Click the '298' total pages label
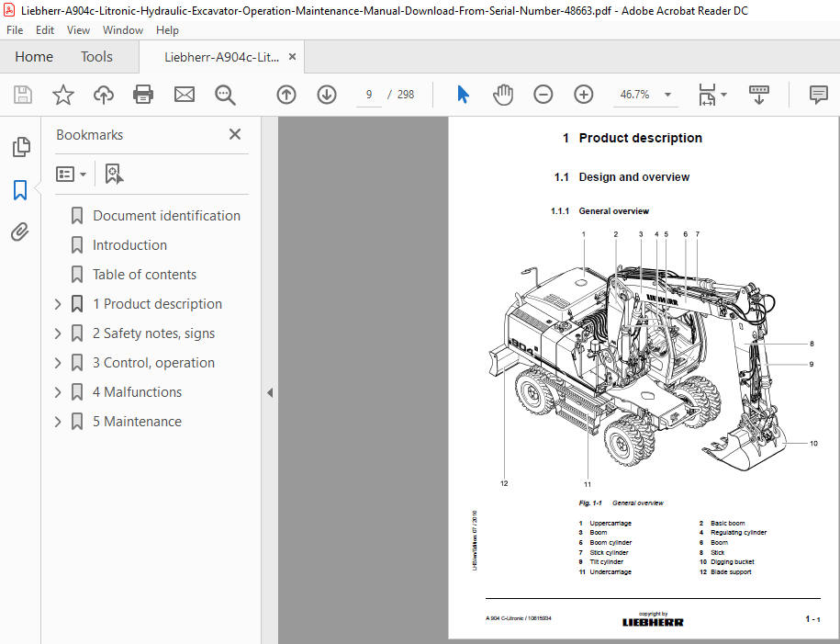 tap(406, 95)
